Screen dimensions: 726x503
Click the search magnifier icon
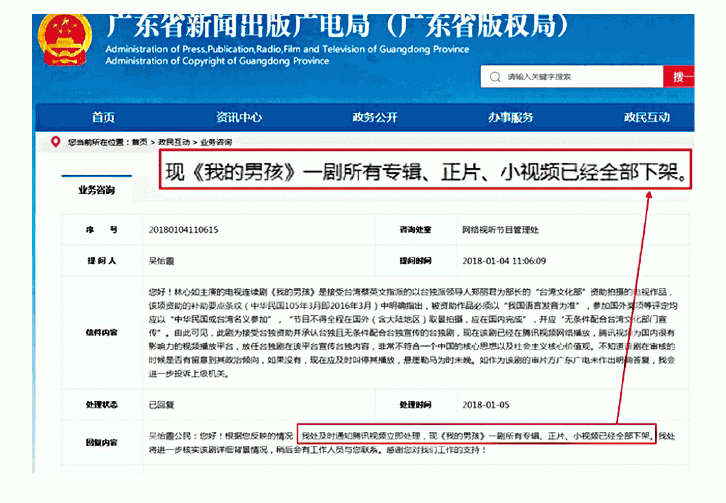pos(495,76)
